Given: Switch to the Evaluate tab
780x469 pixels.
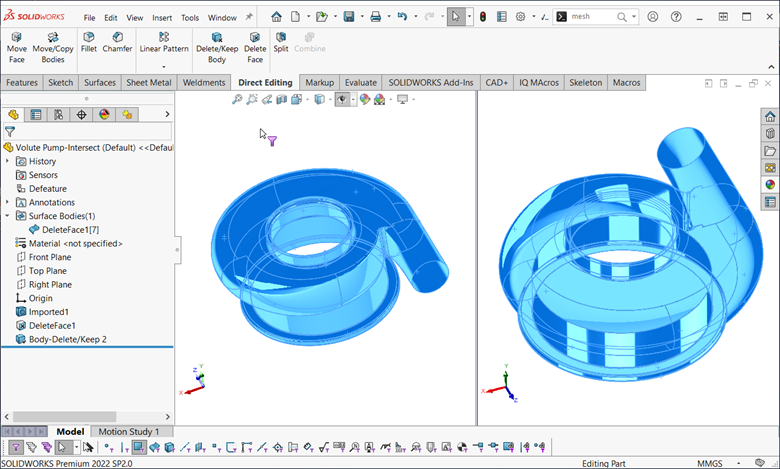Looking at the screenshot, I should point(361,83).
